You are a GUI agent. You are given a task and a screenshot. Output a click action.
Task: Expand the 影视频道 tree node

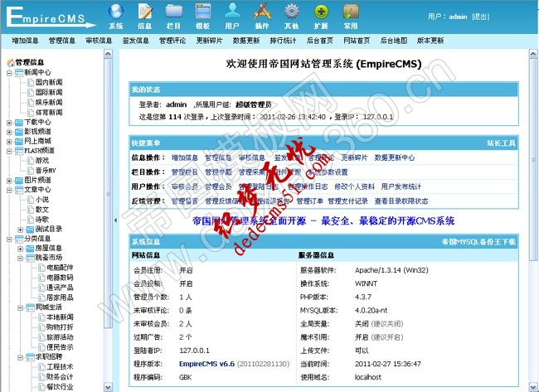pyautogui.click(x=9, y=132)
